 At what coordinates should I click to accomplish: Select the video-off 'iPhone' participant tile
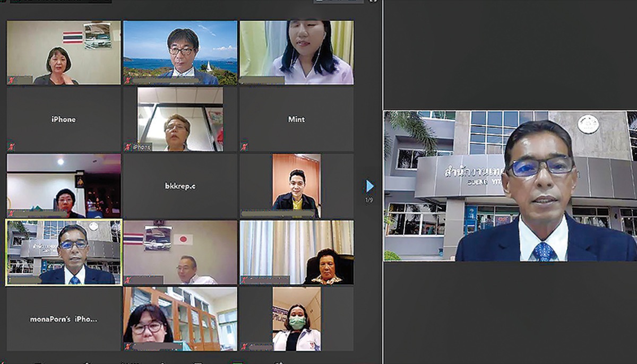[x=64, y=119]
